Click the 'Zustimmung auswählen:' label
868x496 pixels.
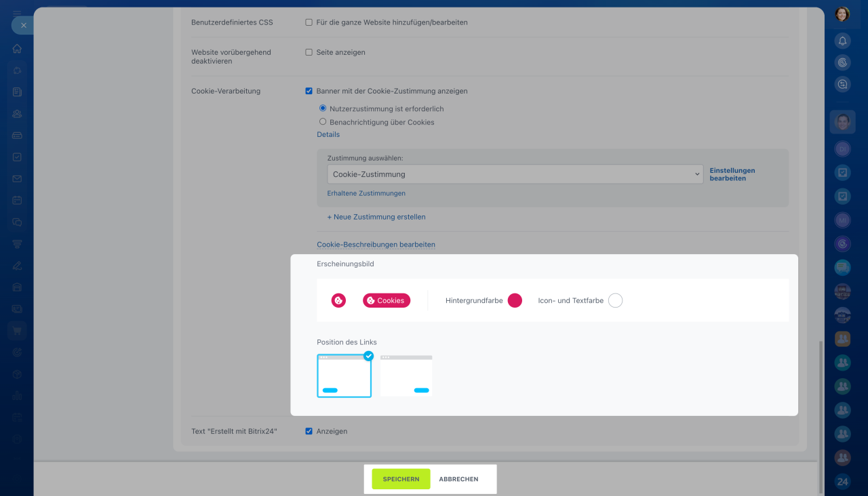coord(366,158)
